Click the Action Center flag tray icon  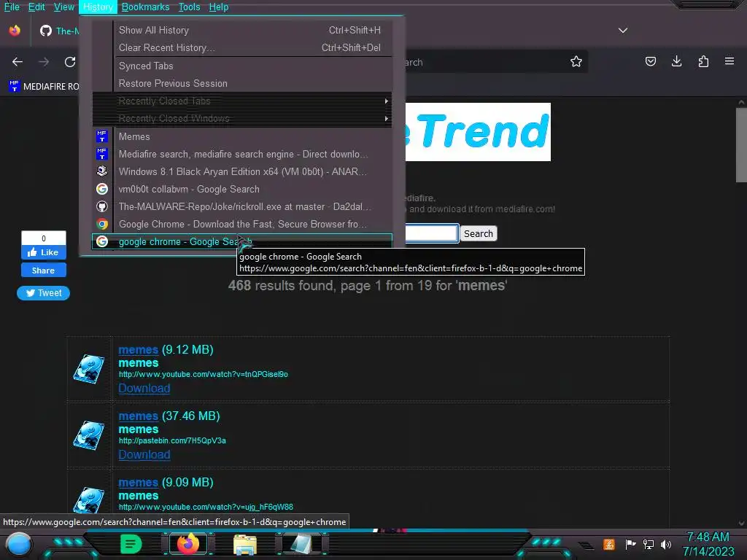click(x=630, y=544)
